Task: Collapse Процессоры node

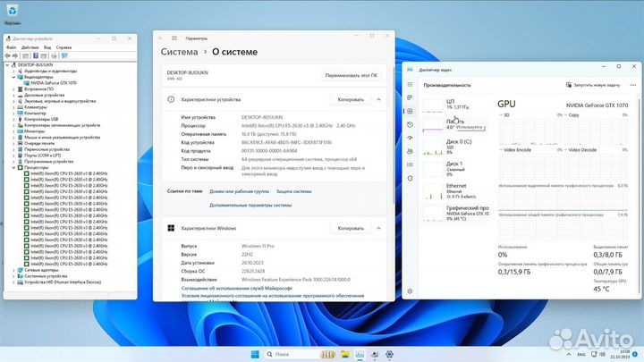Action: [13, 167]
